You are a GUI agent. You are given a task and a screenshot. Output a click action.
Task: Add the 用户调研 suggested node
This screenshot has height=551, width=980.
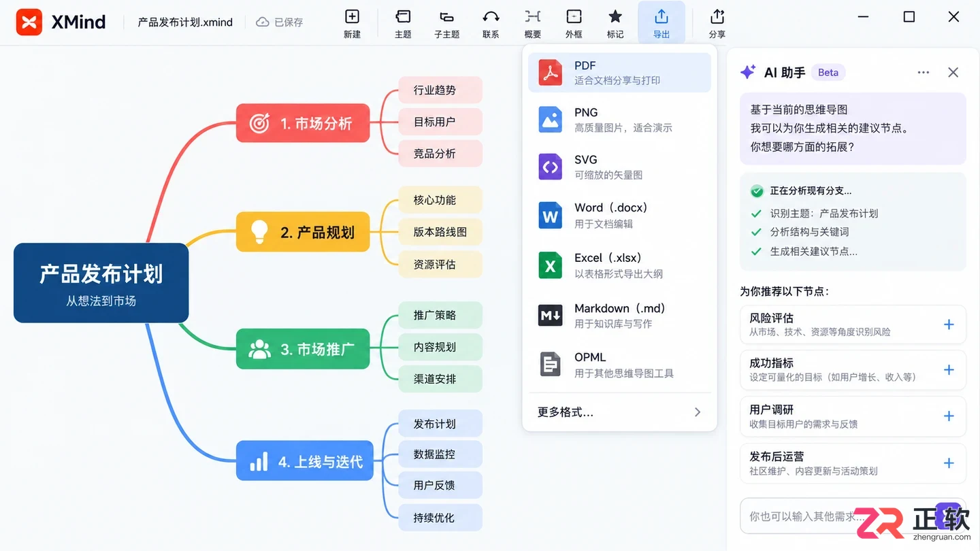949,416
